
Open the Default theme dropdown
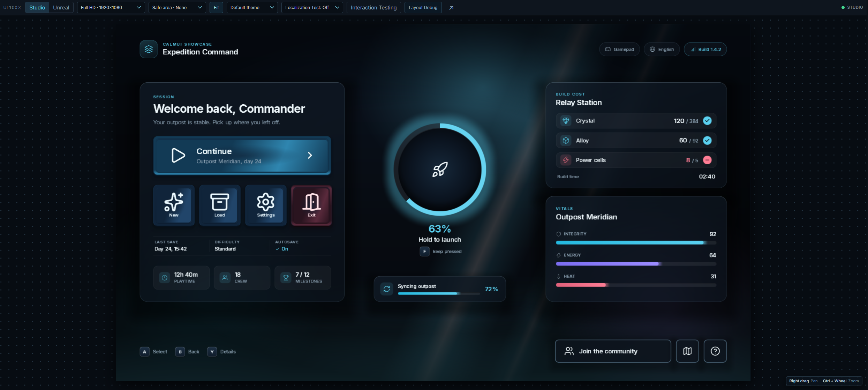[252, 8]
